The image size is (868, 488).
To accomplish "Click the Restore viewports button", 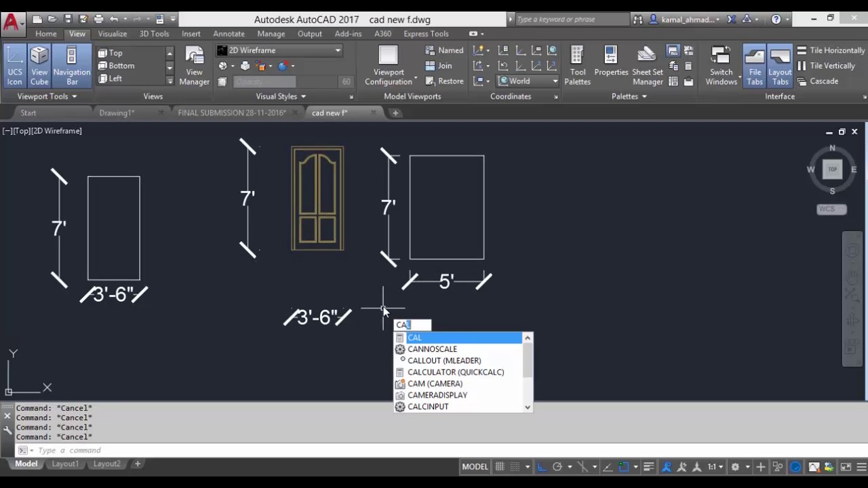I will pyautogui.click(x=444, y=81).
